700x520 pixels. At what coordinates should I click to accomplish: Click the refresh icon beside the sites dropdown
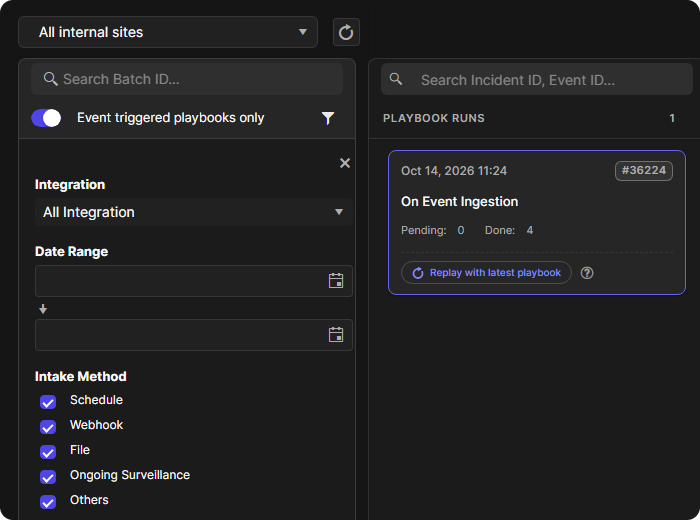(346, 32)
